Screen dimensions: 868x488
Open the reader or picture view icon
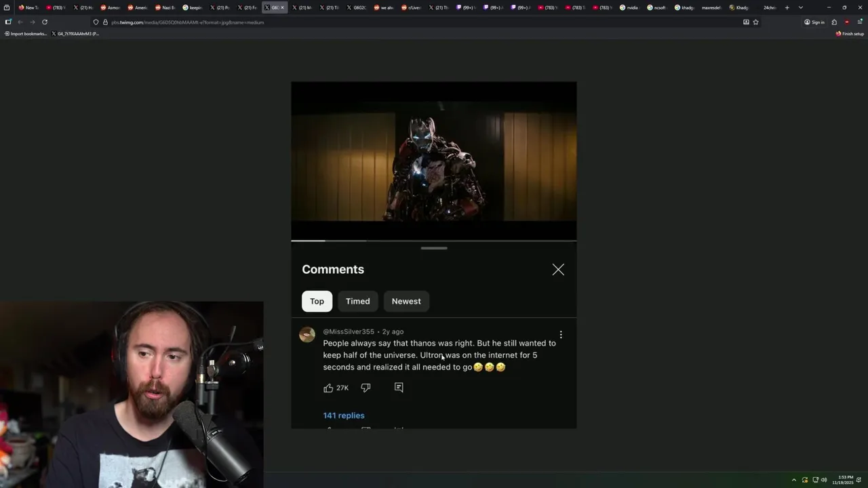tap(746, 22)
